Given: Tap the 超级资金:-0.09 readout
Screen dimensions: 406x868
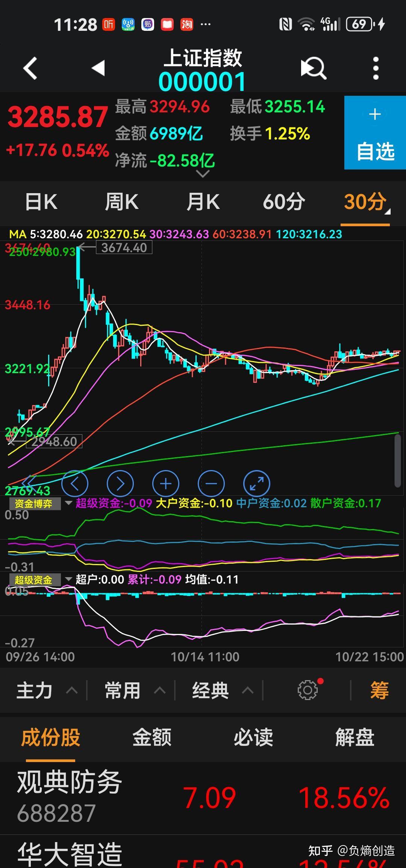Looking at the screenshot, I should (x=114, y=503).
